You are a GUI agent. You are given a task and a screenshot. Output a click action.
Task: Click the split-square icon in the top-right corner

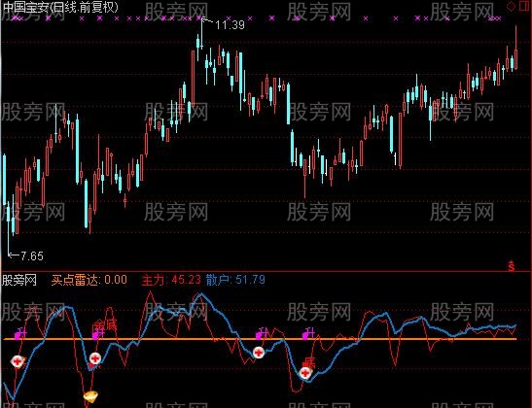[x=525, y=7]
